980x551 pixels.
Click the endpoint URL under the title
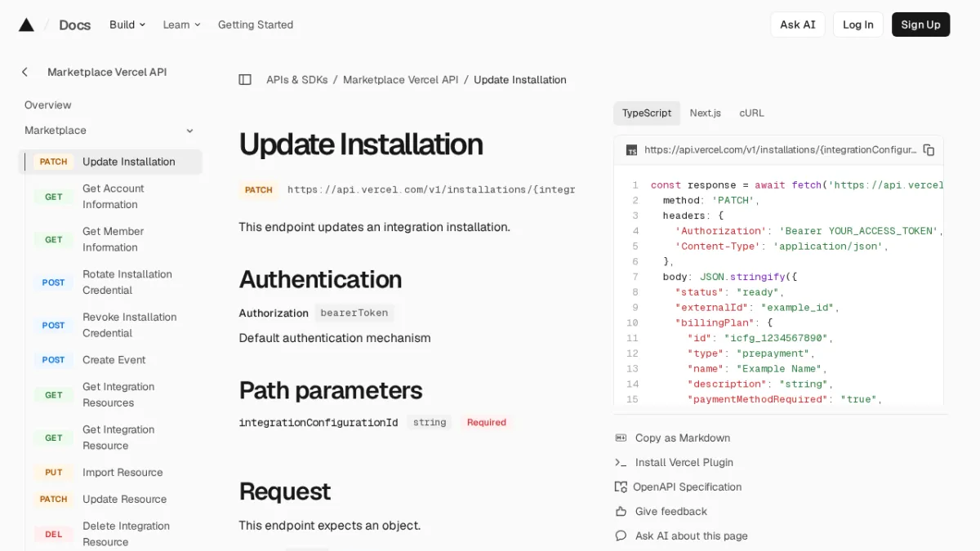click(431, 189)
